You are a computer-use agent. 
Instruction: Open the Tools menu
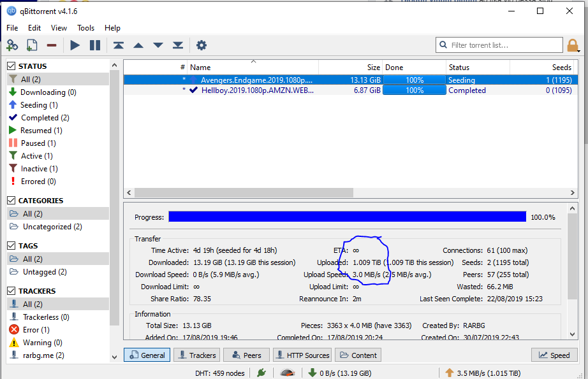(x=85, y=28)
